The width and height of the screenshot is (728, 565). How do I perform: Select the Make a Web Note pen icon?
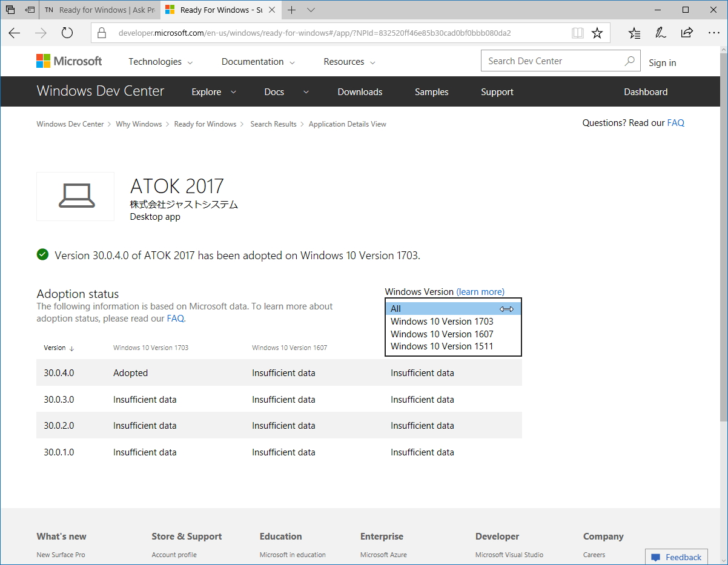click(x=661, y=33)
